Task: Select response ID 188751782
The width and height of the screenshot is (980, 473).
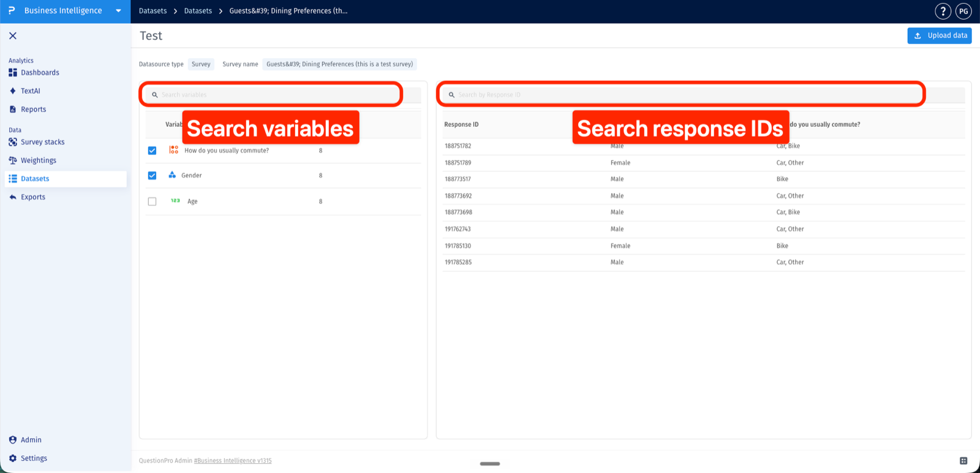Action: point(458,146)
